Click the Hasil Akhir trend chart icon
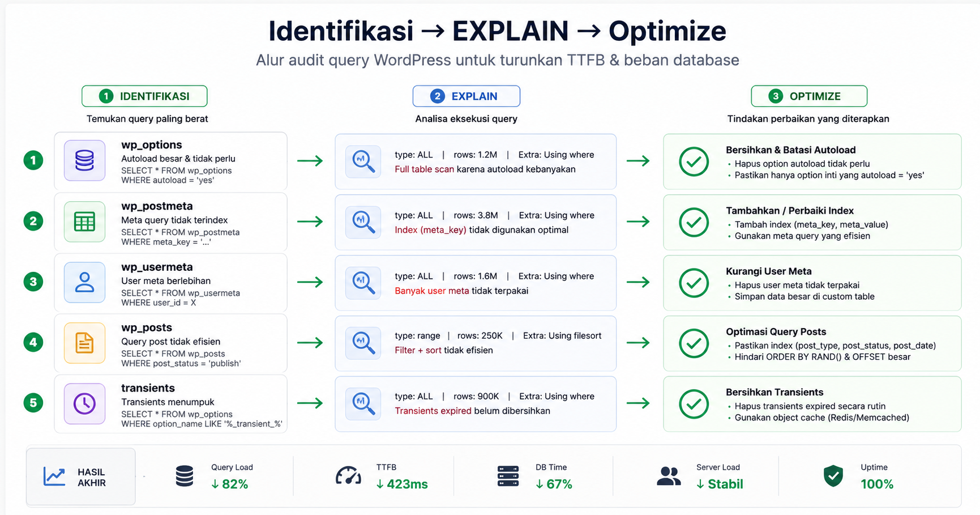Screen dimensions: 980x515 point(54,476)
